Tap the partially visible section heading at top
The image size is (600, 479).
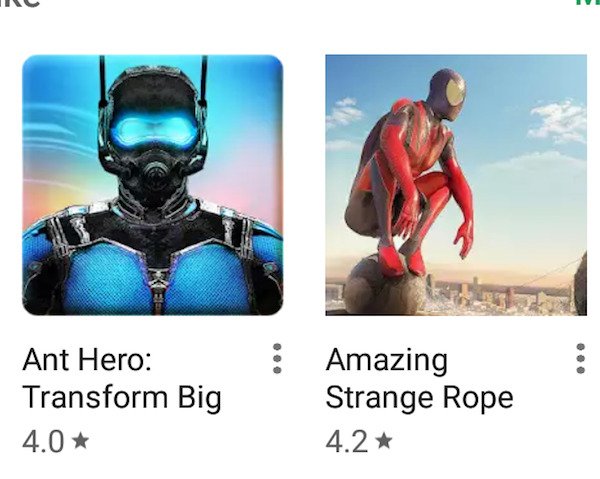point(19,3)
